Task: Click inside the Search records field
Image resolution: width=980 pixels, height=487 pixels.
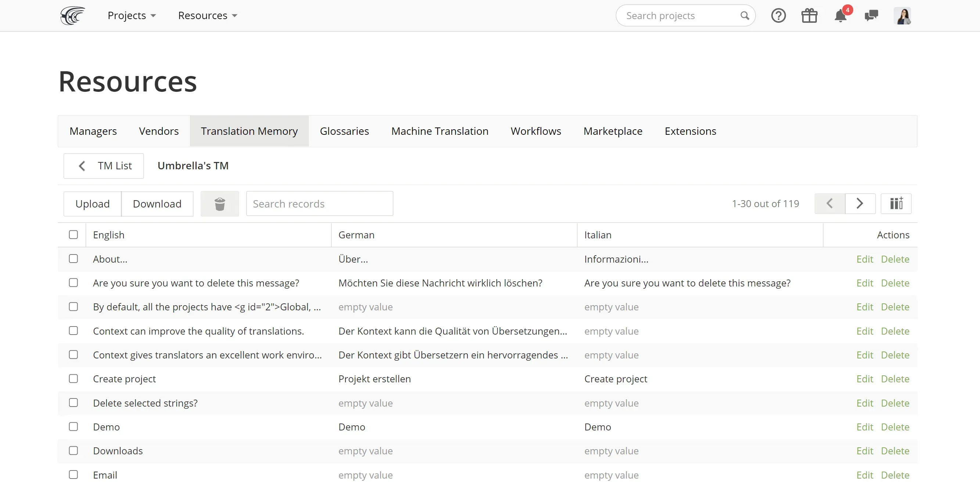Action: pos(320,203)
